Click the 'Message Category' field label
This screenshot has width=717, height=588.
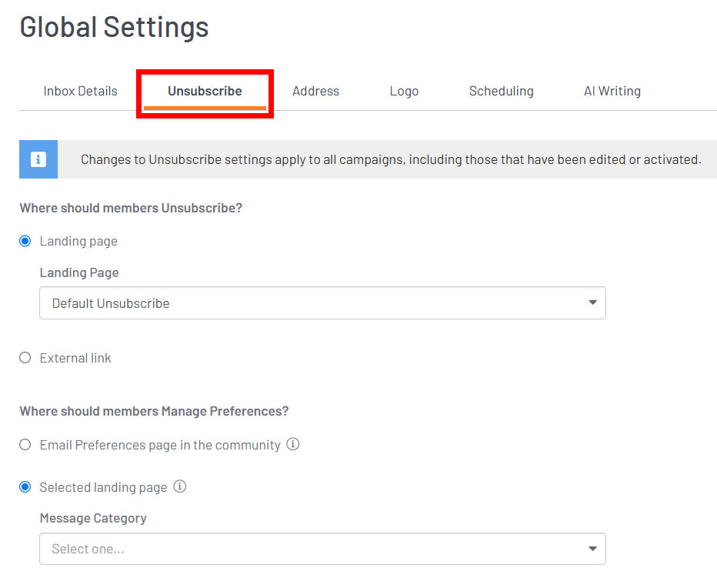tap(93, 519)
